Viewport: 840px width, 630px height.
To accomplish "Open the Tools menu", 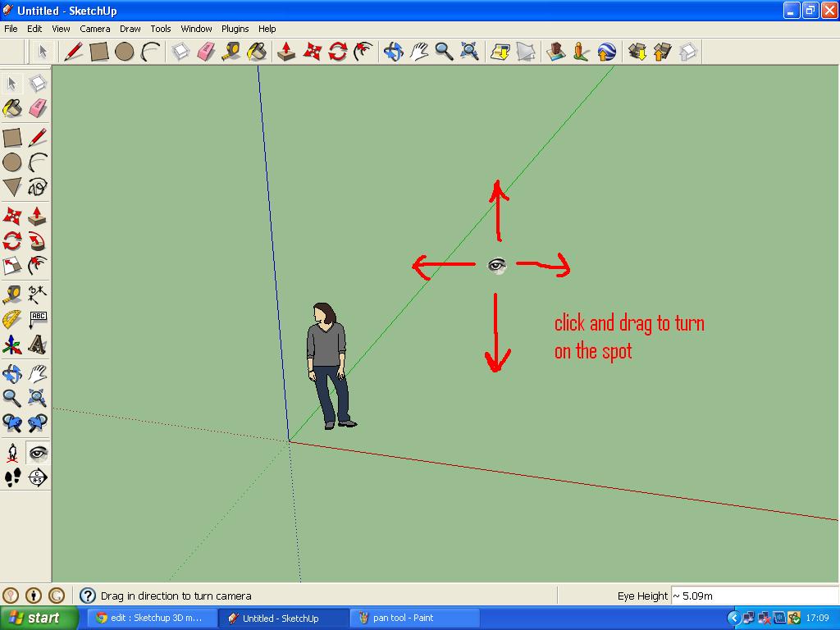I will click(x=160, y=29).
